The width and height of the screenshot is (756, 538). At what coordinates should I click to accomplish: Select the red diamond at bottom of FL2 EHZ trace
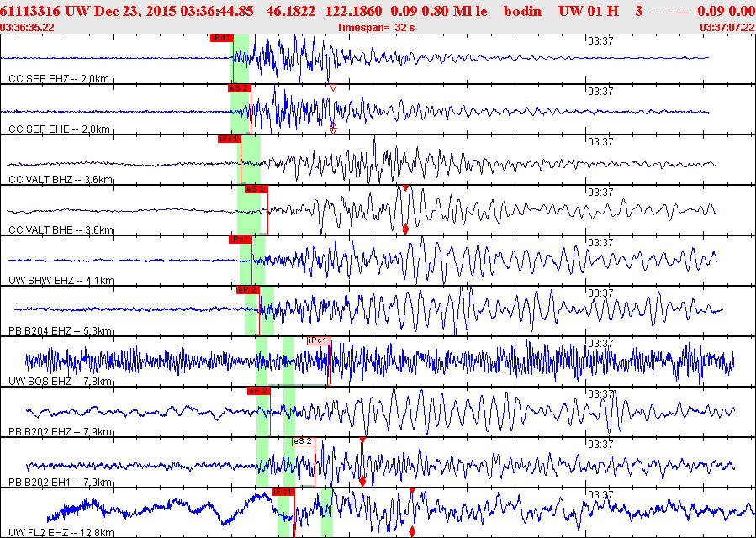[412, 532]
